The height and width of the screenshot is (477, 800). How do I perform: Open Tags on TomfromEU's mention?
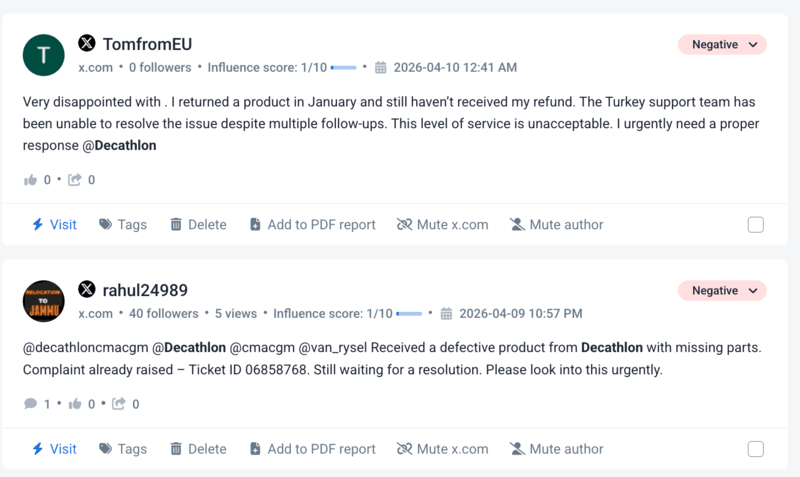click(122, 225)
